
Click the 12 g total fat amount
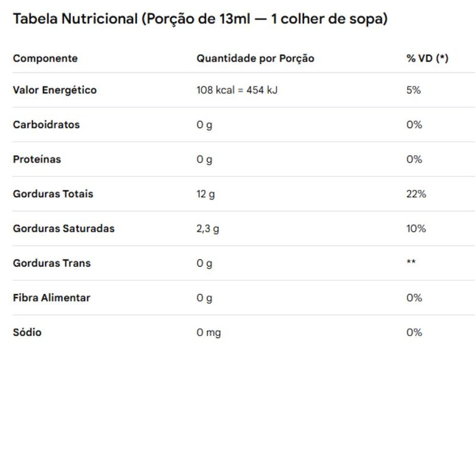click(205, 195)
